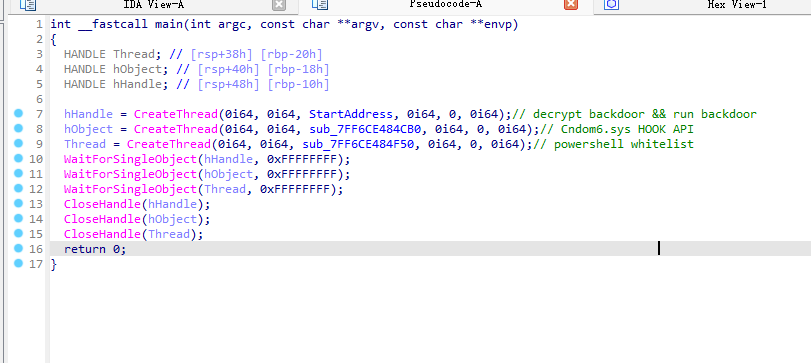The image size is (811, 363).
Task: Close the IDA View-A tab
Action: point(279,5)
